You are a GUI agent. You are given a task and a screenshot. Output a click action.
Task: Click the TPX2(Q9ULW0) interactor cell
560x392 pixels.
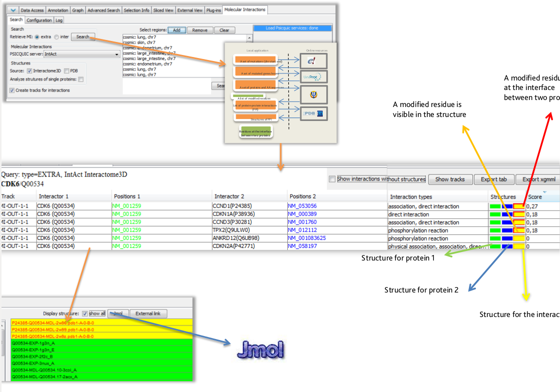pyautogui.click(x=249, y=230)
